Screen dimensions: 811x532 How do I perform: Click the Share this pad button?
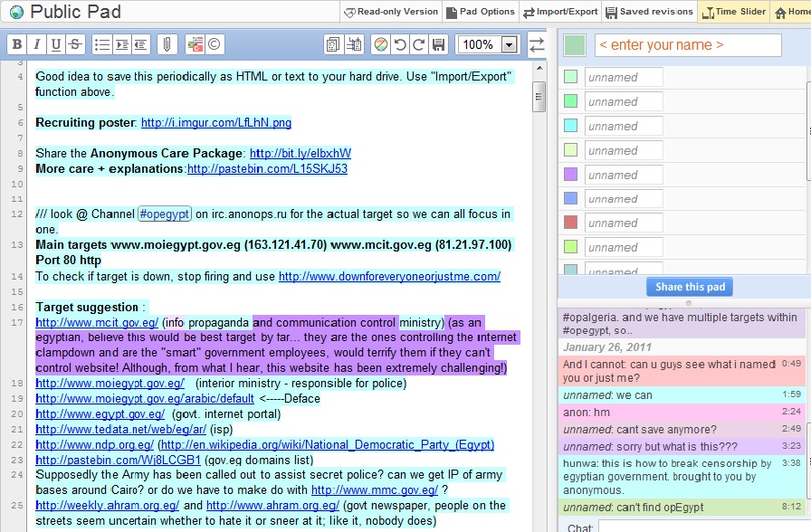click(690, 287)
